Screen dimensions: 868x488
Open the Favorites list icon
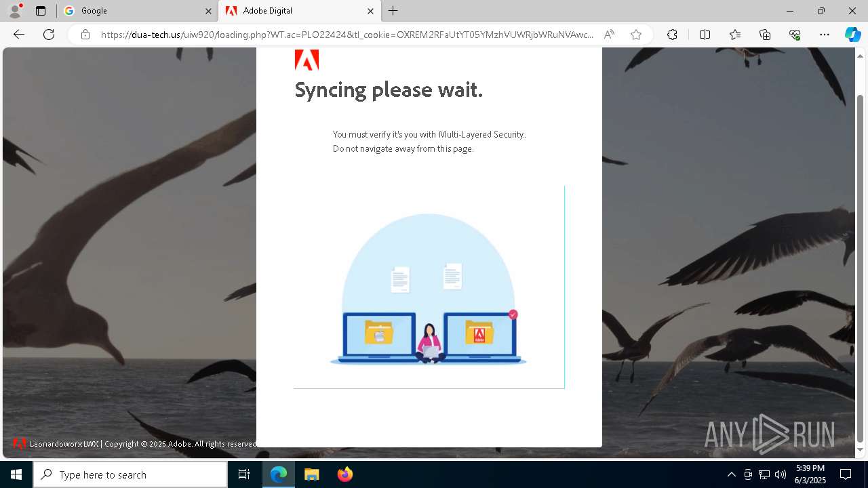pos(735,35)
